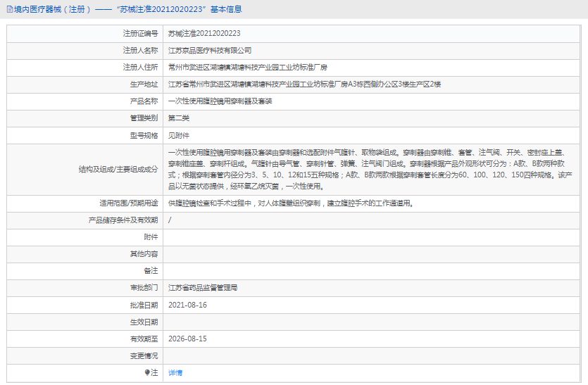Click the 其他内容 row label
Viewport: 588px width, 385px height.
[144, 254]
